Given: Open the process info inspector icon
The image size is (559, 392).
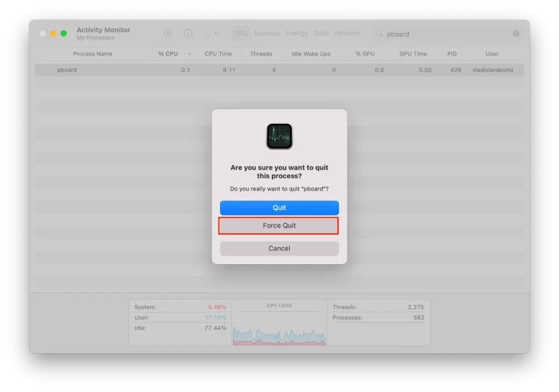Looking at the screenshot, I should (x=188, y=33).
